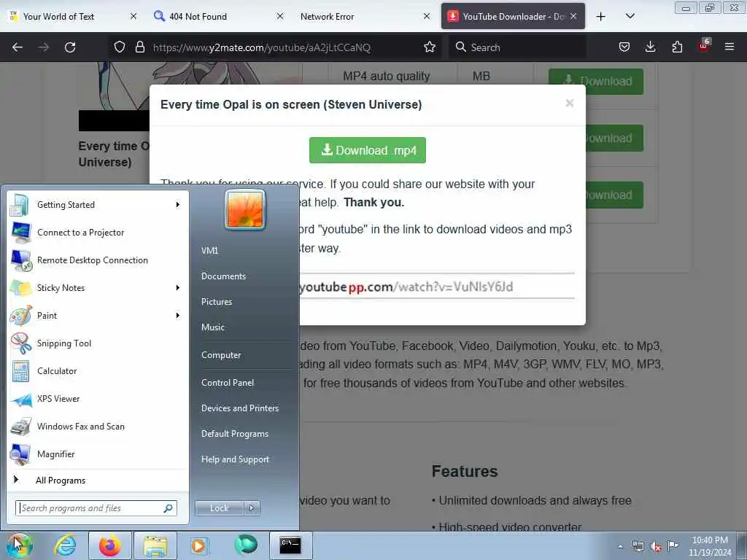Viewport: 747px width, 560px height.
Task: Click the green Download .mp4 button
Action: coord(368,150)
